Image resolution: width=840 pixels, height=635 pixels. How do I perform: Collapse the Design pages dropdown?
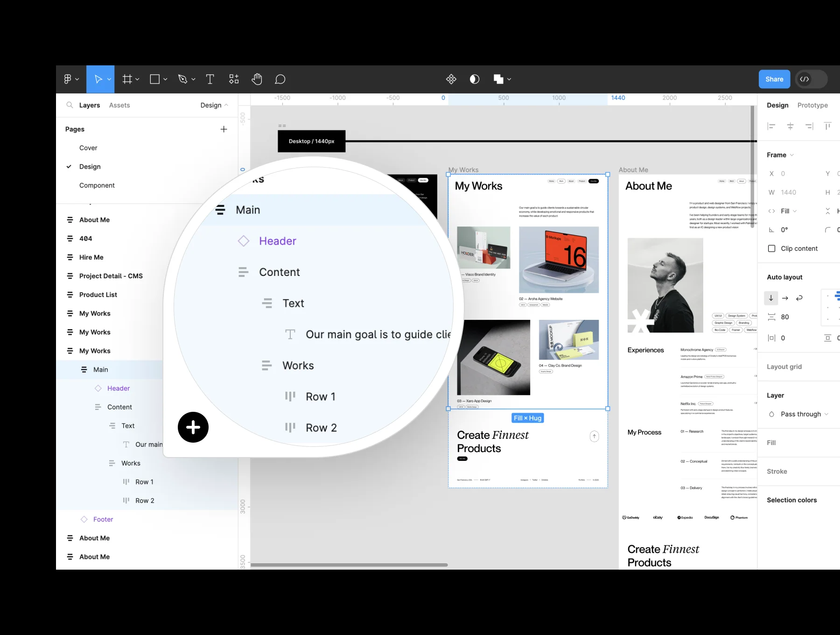coord(214,105)
